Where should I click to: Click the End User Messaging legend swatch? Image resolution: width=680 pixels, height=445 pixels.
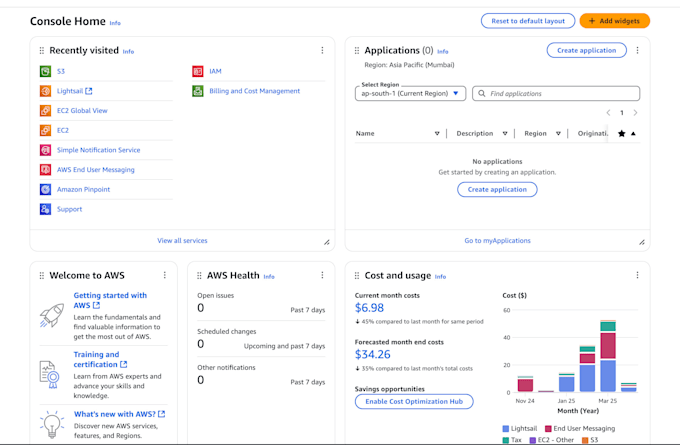point(548,429)
